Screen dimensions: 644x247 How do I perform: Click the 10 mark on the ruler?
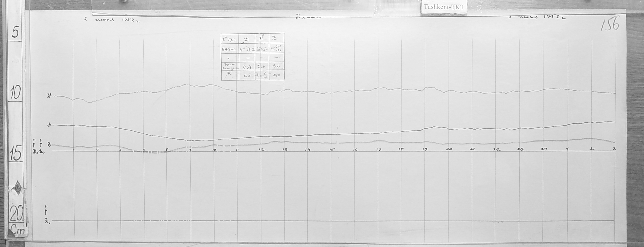tap(16, 93)
